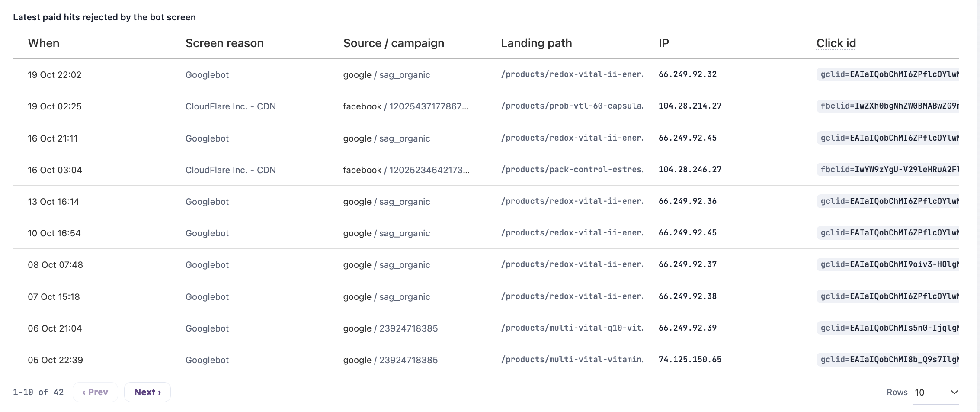Select the 16 Oct 03:04 timestamp cell
980x412 pixels.
55,170
